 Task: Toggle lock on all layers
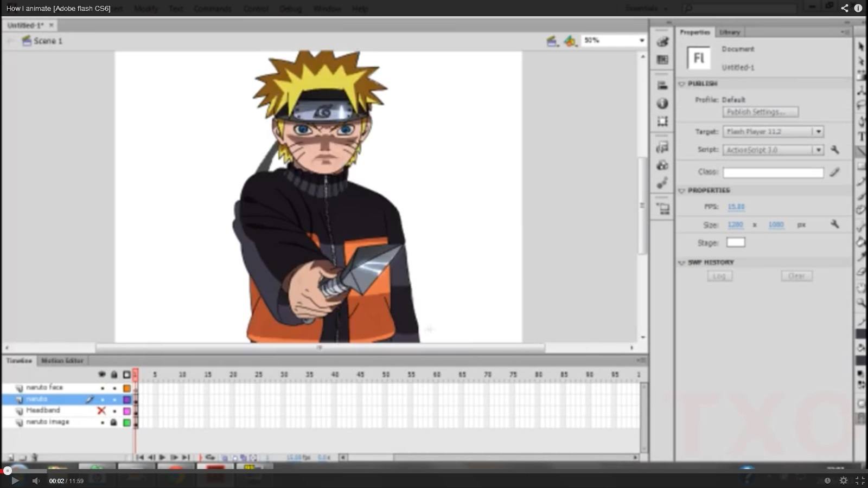(x=114, y=375)
